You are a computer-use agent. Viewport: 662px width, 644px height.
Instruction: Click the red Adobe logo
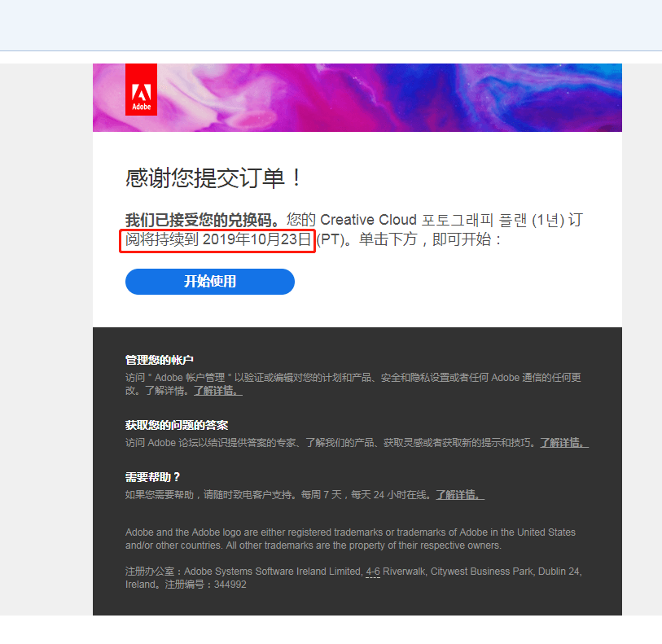click(x=141, y=90)
